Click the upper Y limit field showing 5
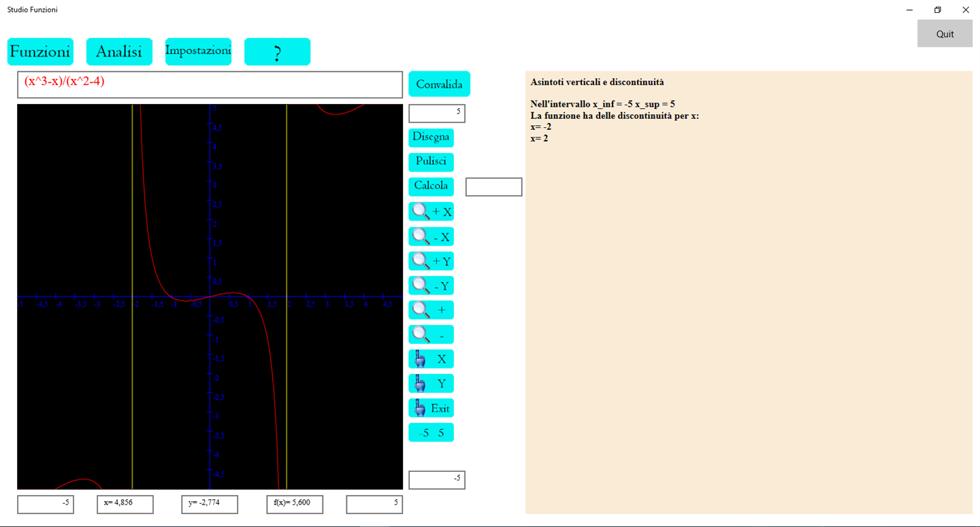The height and width of the screenshot is (527, 980). pos(437,114)
